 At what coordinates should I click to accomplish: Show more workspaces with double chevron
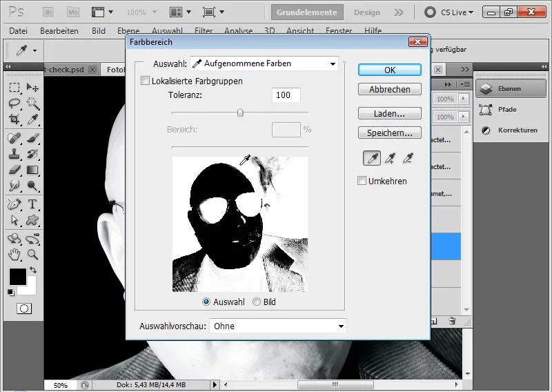399,12
